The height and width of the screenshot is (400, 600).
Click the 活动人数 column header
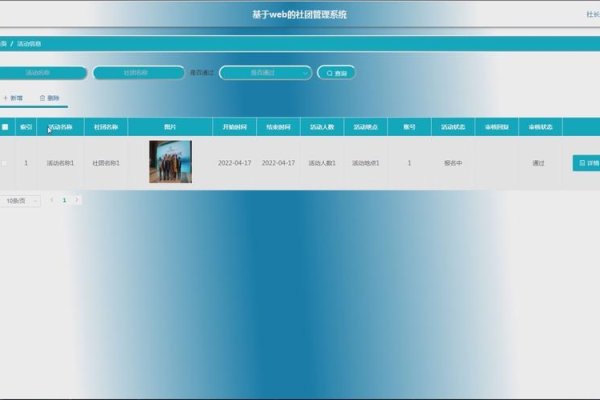tap(322, 127)
